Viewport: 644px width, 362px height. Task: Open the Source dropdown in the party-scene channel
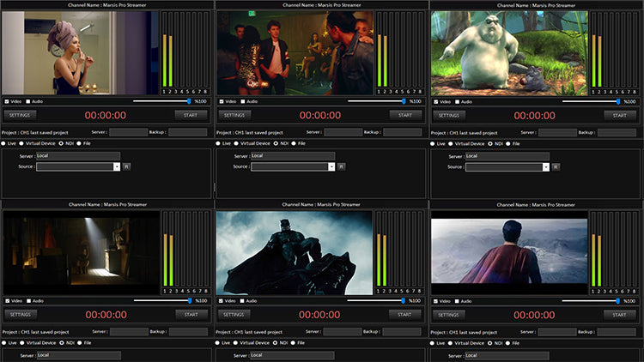tap(331, 166)
